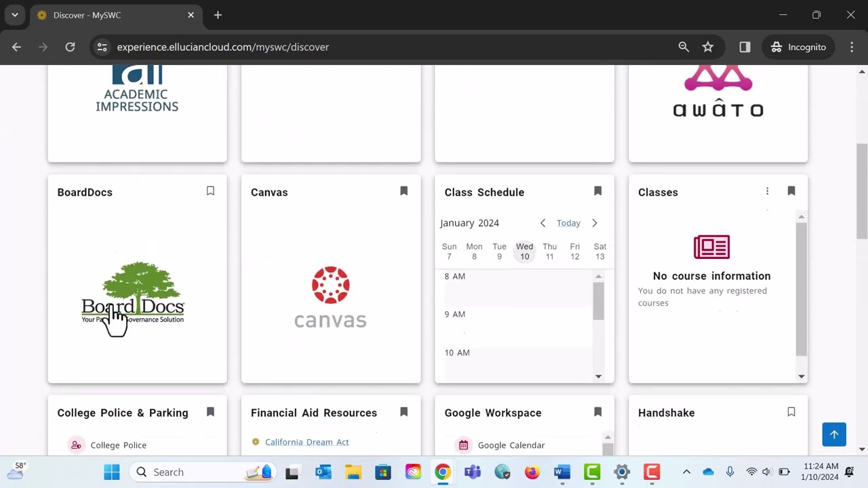Open Word from the taskbar
The width and height of the screenshot is (868, 488).
pos(562,472)
